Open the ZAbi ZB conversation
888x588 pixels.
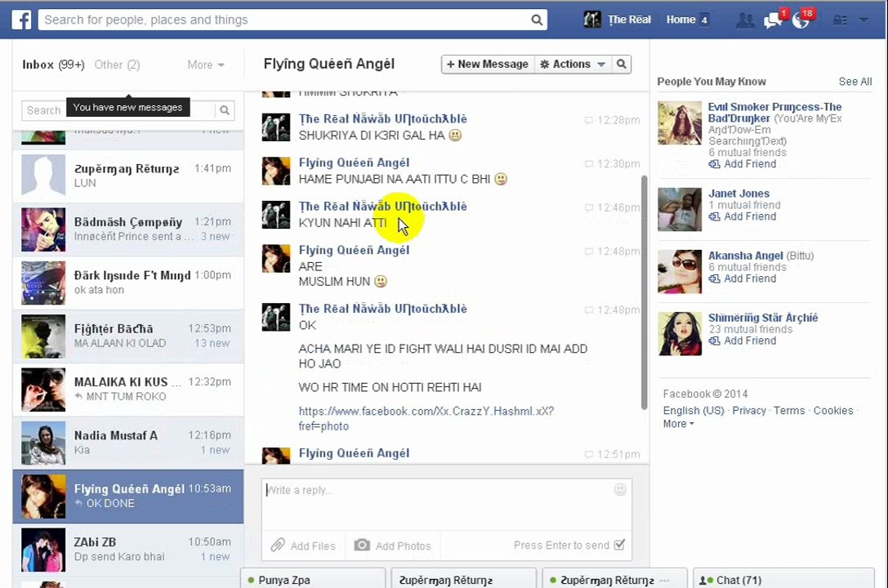pos(128,550)
